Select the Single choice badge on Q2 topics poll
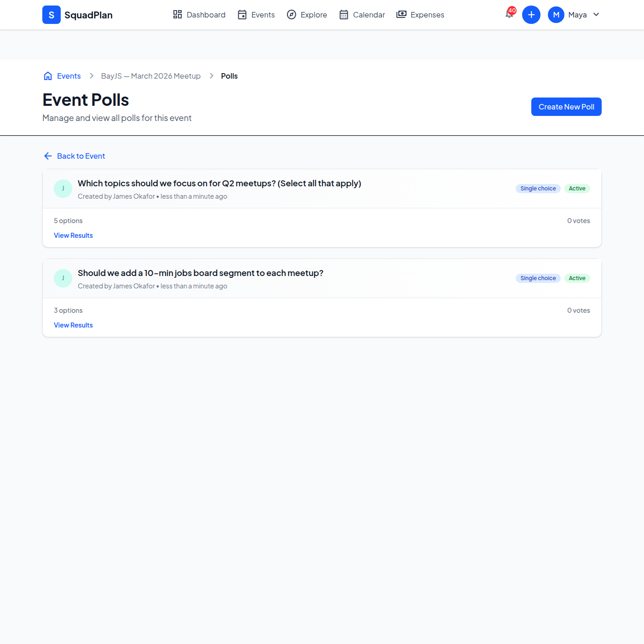This screenshot has height=644, width=644. pyautogui.click(x=538, y=188)
